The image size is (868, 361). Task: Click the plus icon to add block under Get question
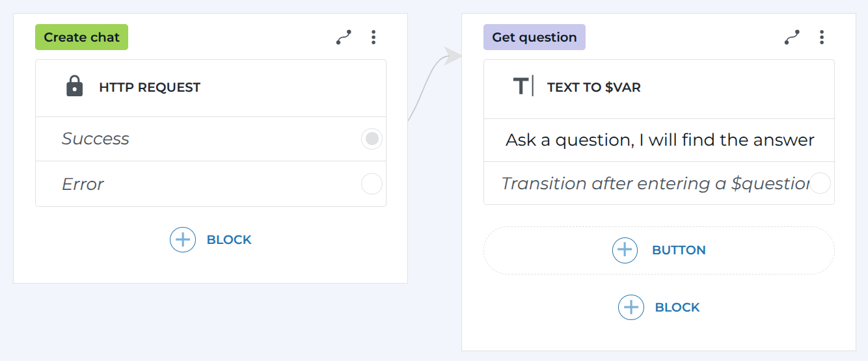point(631,307)
